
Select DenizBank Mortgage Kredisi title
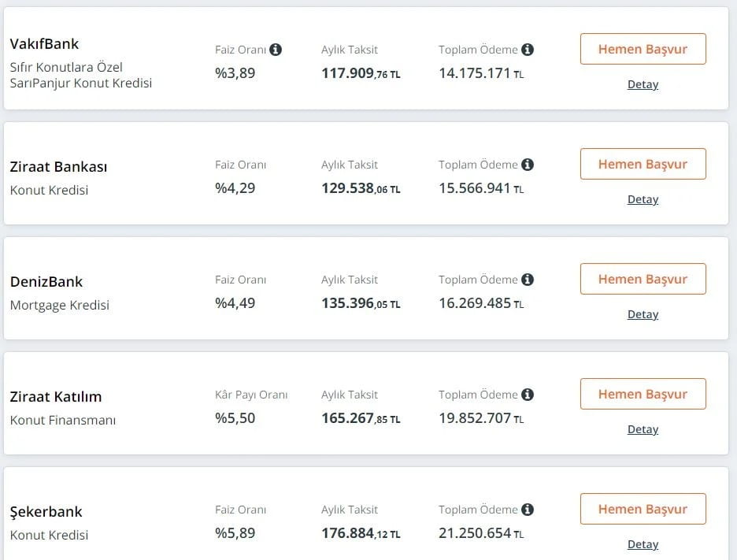(60, 305)
